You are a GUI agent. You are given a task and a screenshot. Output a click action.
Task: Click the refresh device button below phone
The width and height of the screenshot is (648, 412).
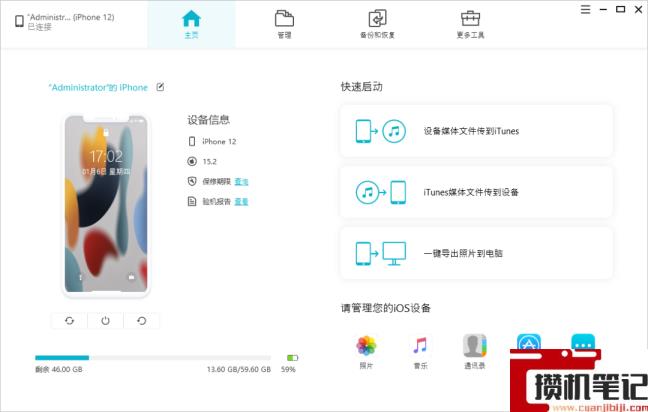pyautogui.click(x=69, y=321)
